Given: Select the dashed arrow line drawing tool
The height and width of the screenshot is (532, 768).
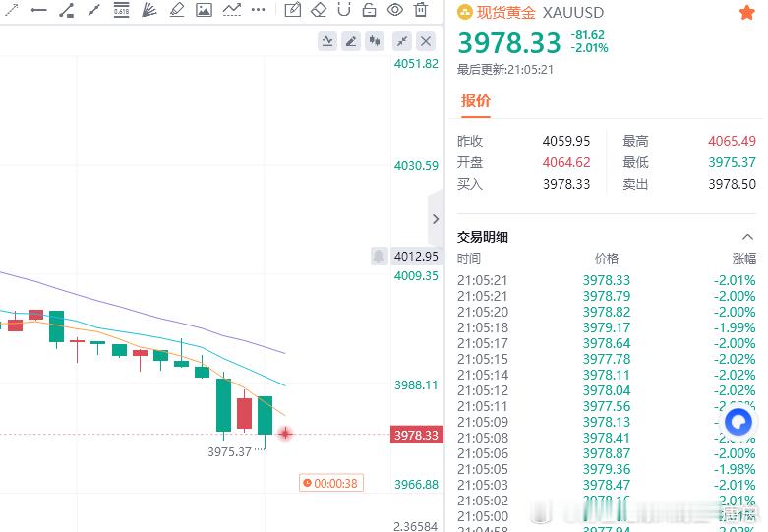Looking at the screenshot, I should (11, 9).
